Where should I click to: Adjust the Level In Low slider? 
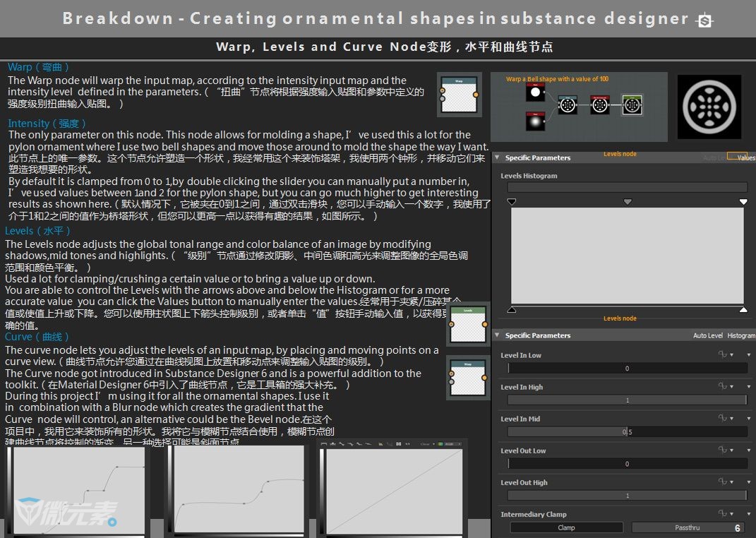point(628,369)
